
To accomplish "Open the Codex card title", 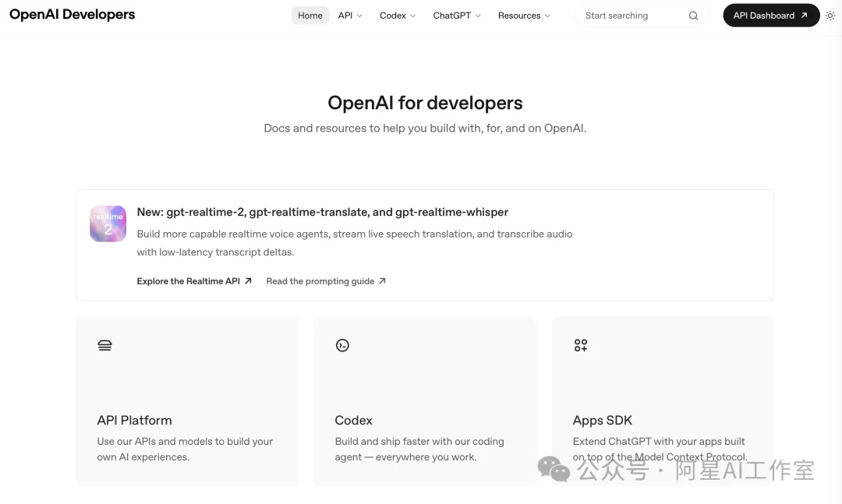I will (x=353, y=421).
